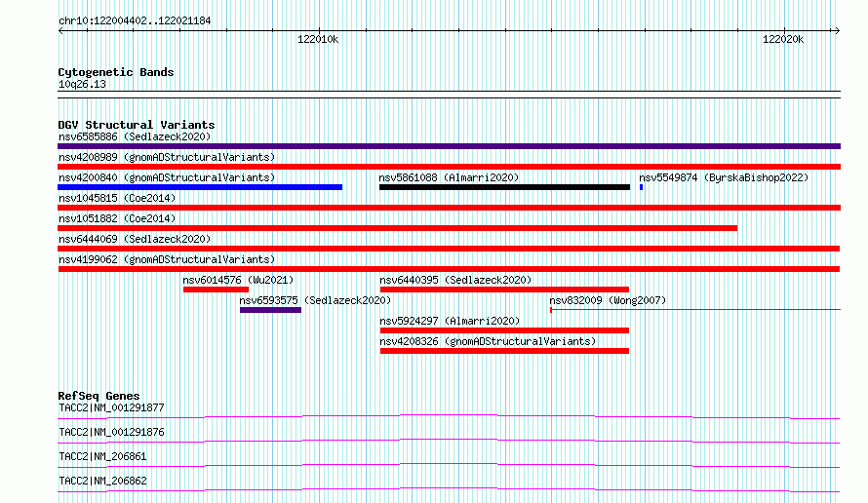
Task: Select the thin red nsv832009 variant line
Action: [x=695, y=309]
